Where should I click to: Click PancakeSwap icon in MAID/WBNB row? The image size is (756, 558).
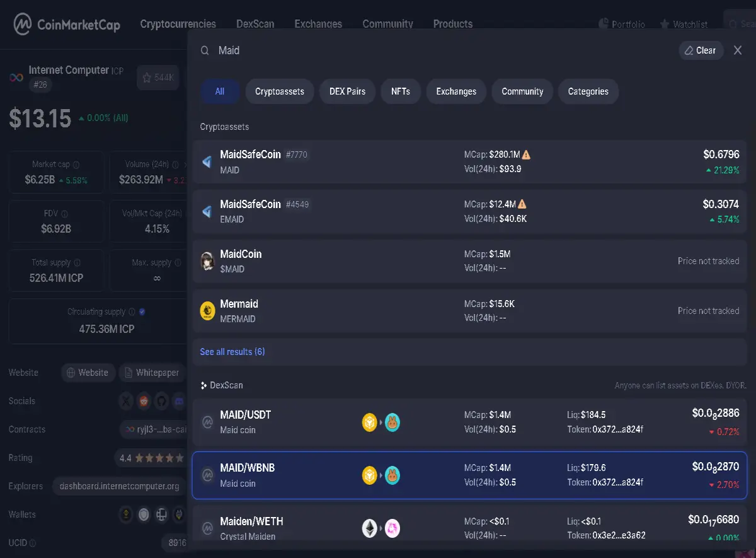[x=392, y=475]
